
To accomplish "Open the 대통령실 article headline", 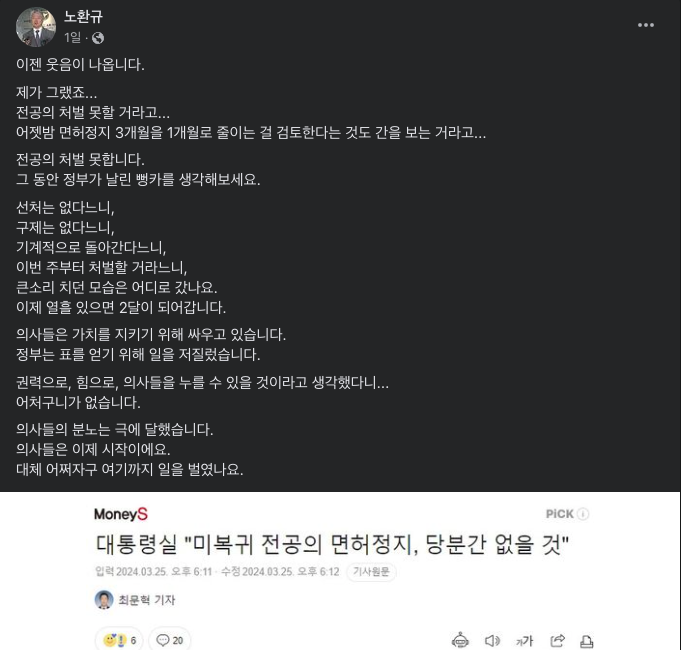I will click(x=332, y=544).
